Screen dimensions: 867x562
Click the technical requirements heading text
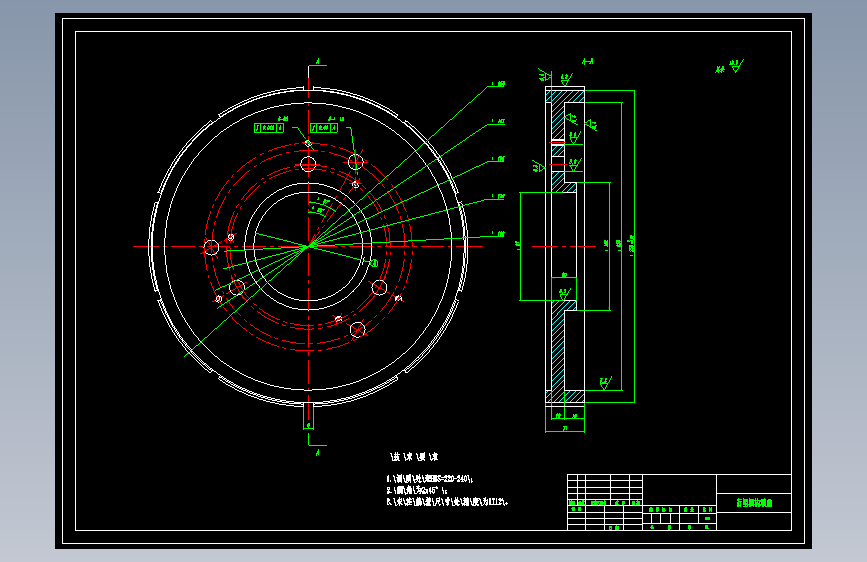click(x=414, y=457)
